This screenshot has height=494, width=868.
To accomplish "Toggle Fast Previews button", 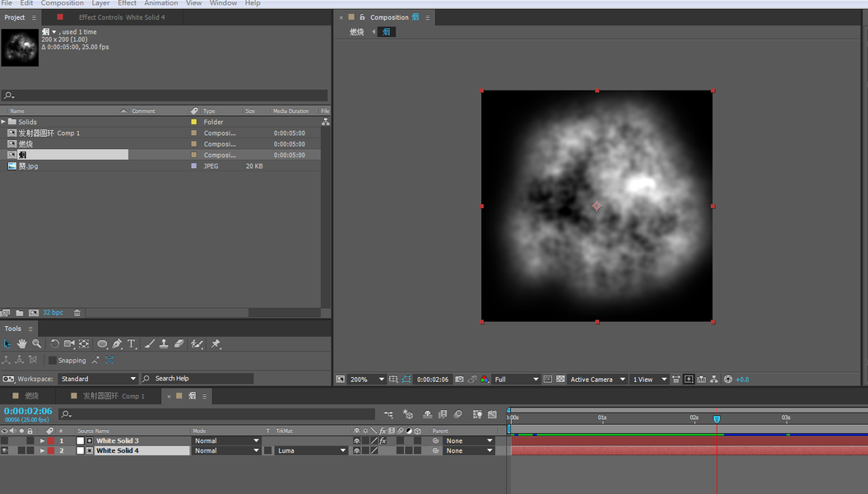I will point(689,380).
